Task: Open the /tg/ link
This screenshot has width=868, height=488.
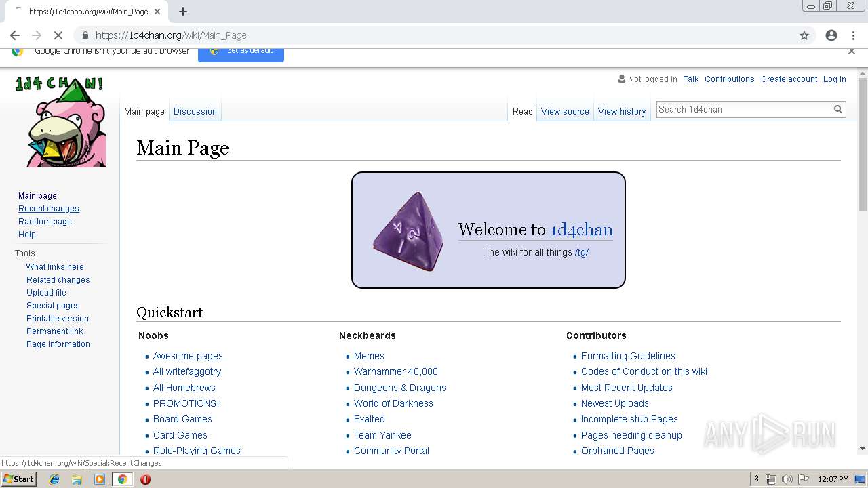Action: pos(582,252)
